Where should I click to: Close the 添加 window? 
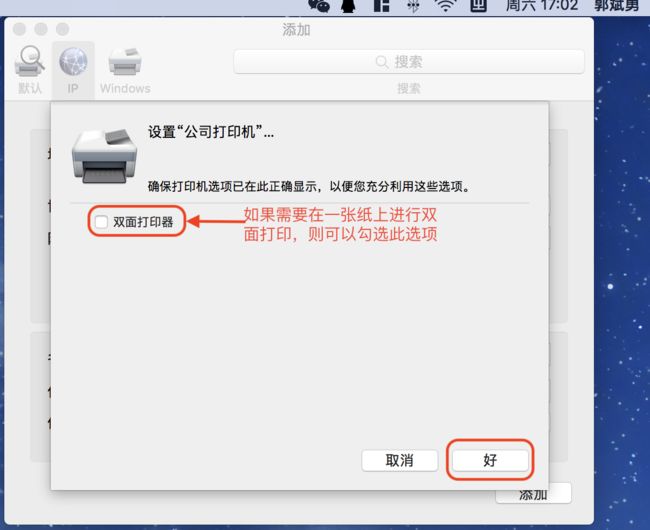19,29
